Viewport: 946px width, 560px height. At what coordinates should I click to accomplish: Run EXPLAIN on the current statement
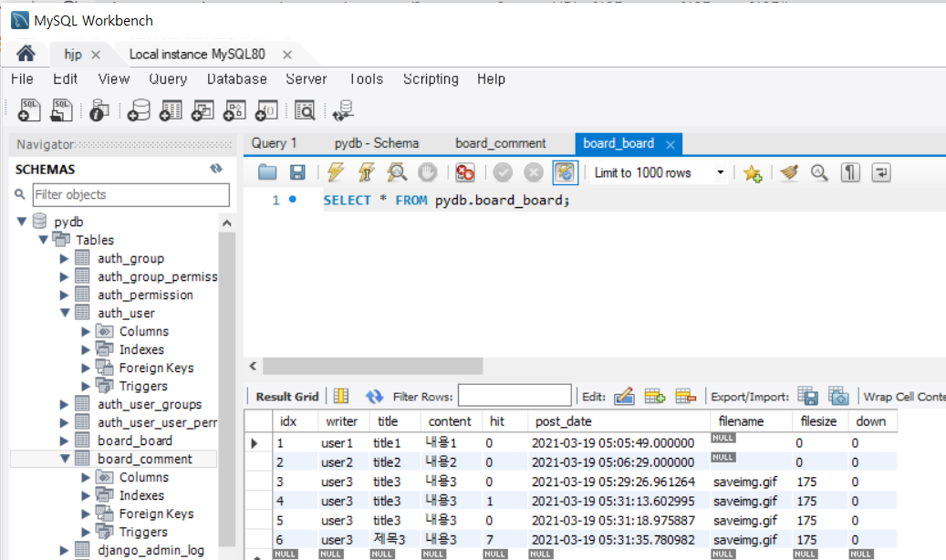[397, 172]
